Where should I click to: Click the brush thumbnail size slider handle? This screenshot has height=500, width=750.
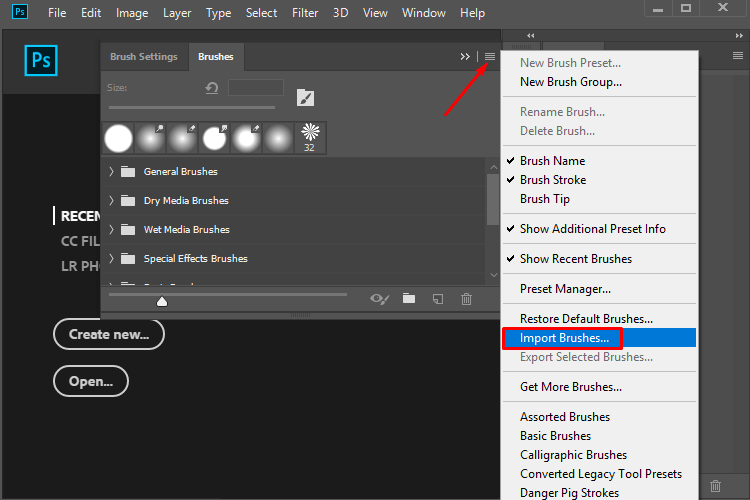[162, 301]
